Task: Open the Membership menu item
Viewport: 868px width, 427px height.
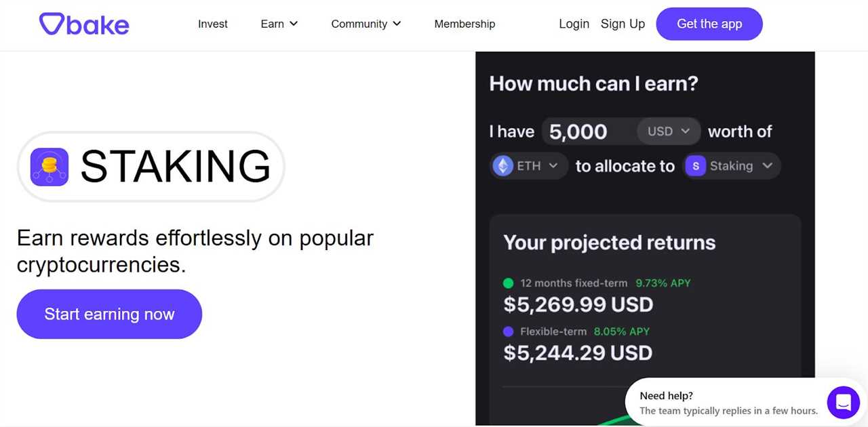Action: [465, 24]
